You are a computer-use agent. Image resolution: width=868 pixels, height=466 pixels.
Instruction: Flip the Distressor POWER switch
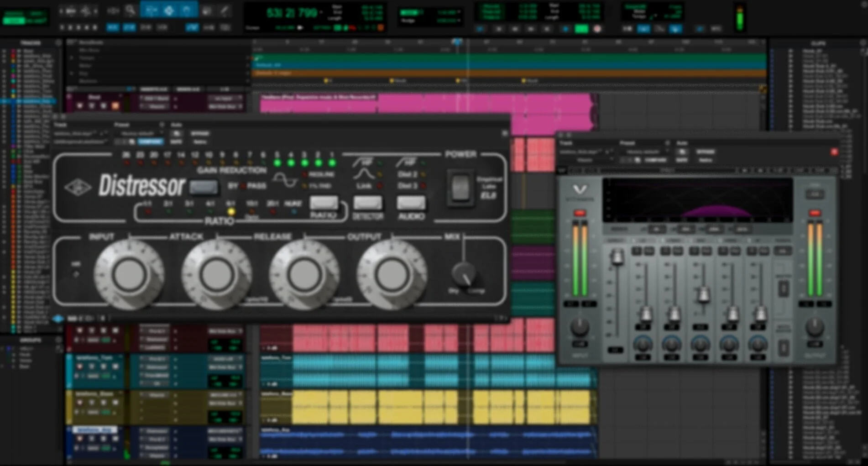(x=460, y=188)
